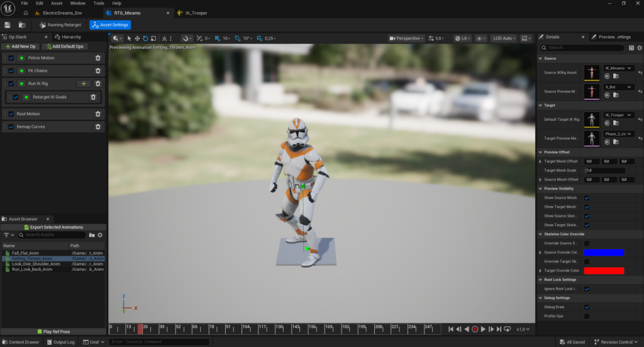Uncheck the Root Motion op

coord(11,114)
